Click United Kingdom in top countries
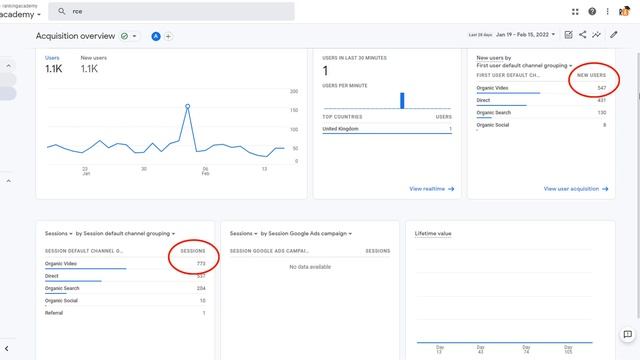This screenshot has width=640, height=360. (340, 129)
